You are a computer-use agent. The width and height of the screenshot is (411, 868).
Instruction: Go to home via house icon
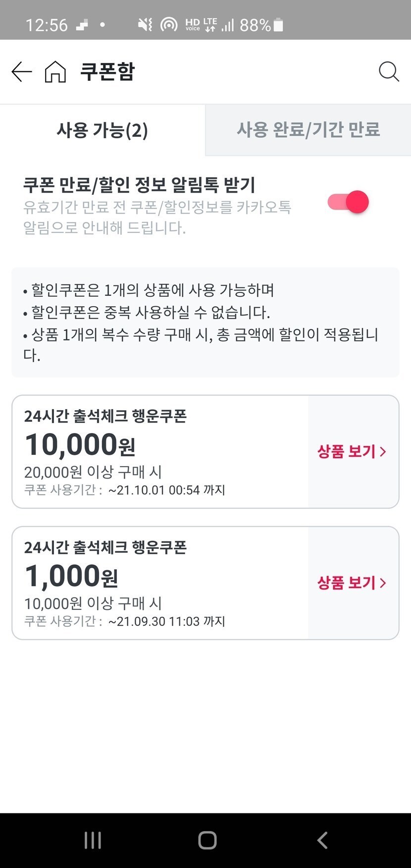pos(55,72)
